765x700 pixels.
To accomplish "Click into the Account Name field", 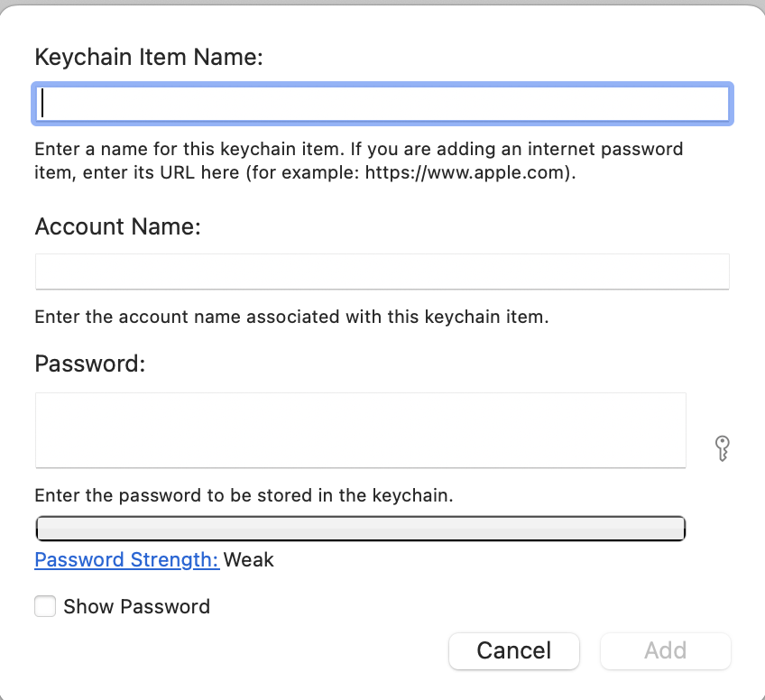I will tap(382, 272).
